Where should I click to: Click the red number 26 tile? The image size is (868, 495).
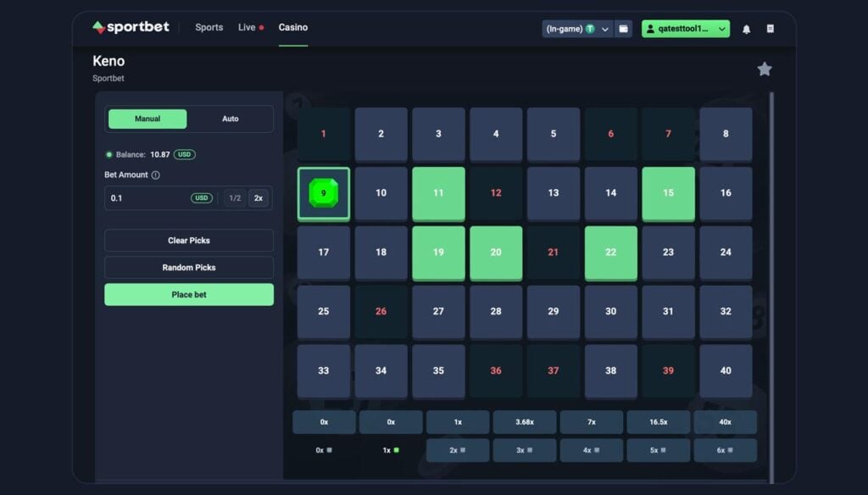pos(381,312)
